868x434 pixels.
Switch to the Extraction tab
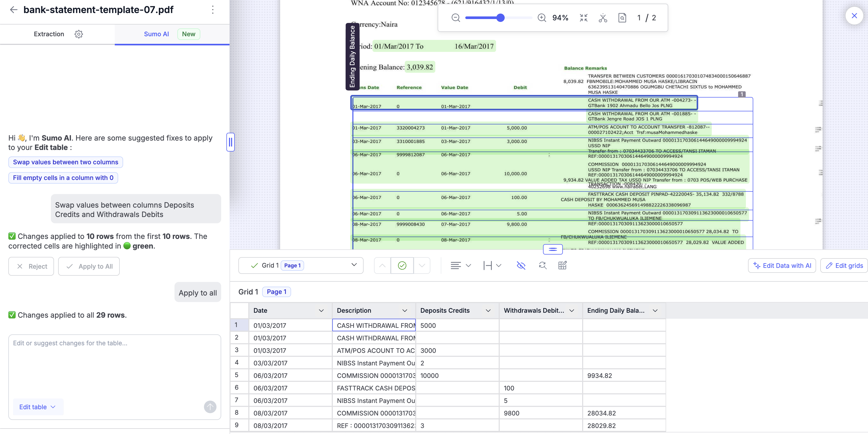[x=49, y=34]
